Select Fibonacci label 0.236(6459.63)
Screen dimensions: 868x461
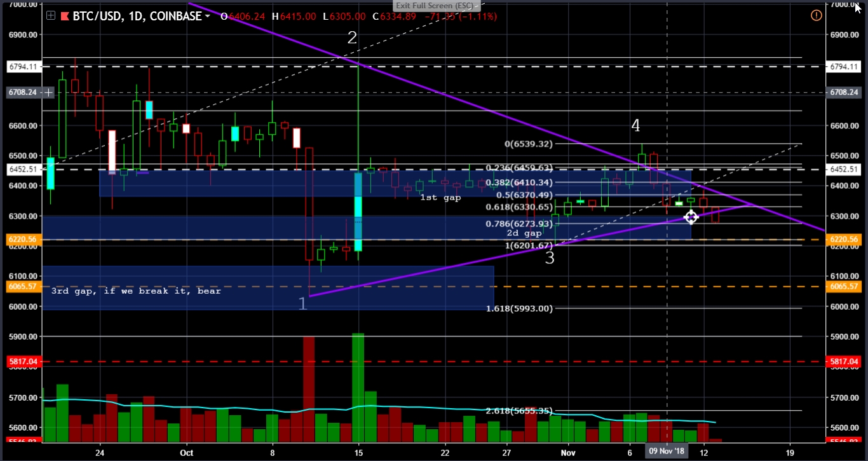519,168
